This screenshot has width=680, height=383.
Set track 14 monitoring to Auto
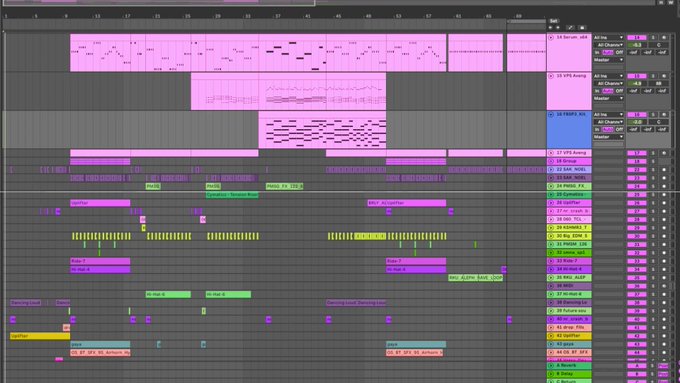608,52
